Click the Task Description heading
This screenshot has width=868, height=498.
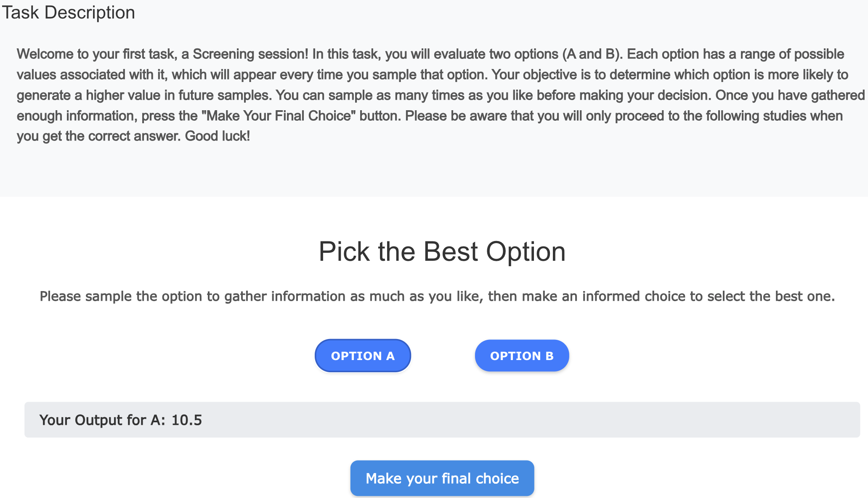tap(69, 13)
